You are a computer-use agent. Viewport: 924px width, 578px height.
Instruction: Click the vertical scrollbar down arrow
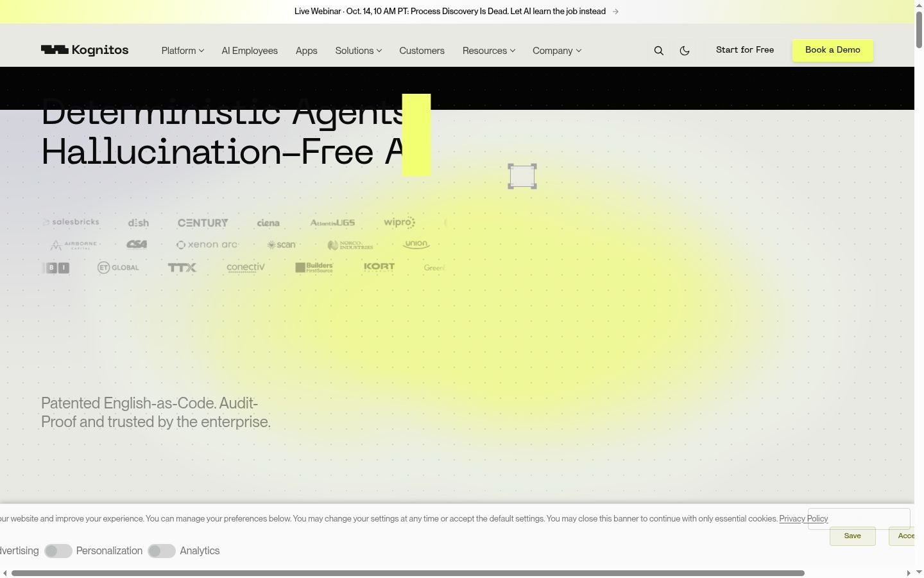(x=920, y=572)
